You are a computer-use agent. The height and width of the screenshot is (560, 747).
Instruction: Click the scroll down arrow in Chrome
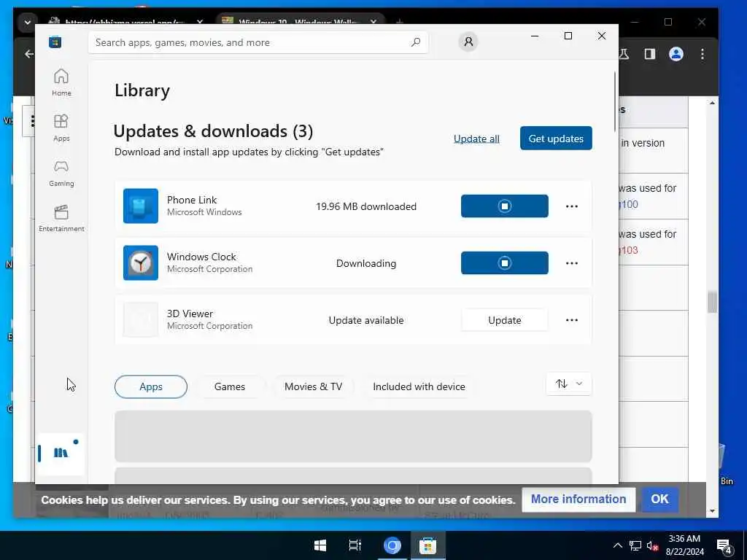pyautogui.click(x=712, y=511)
